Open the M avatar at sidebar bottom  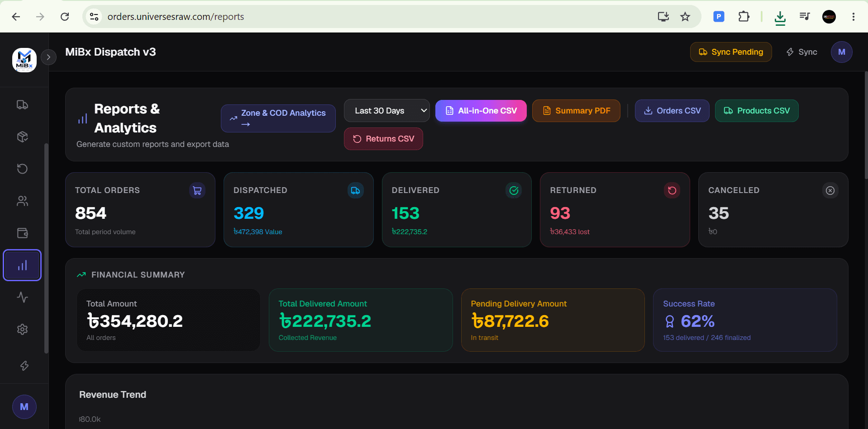click(x=24, y=407)
